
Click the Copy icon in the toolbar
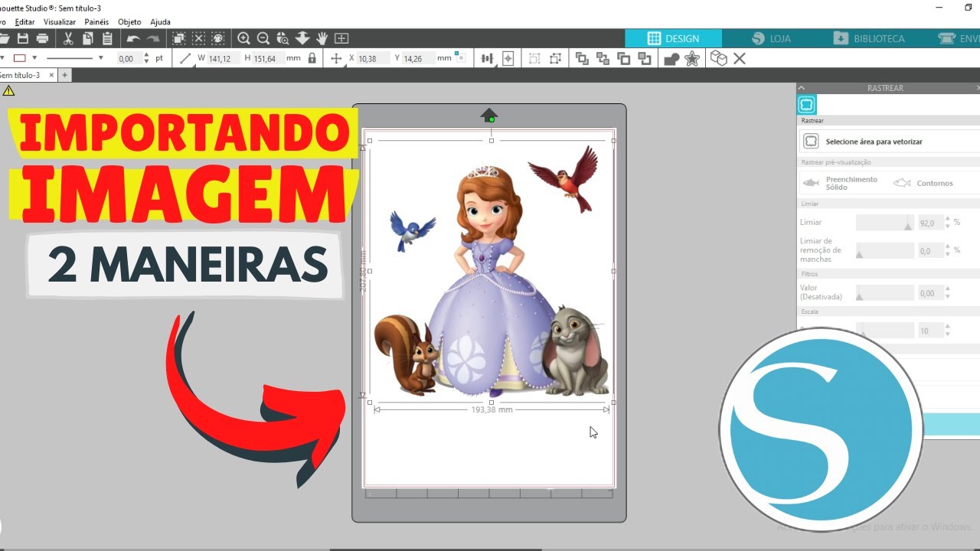(x=88, y=38)
